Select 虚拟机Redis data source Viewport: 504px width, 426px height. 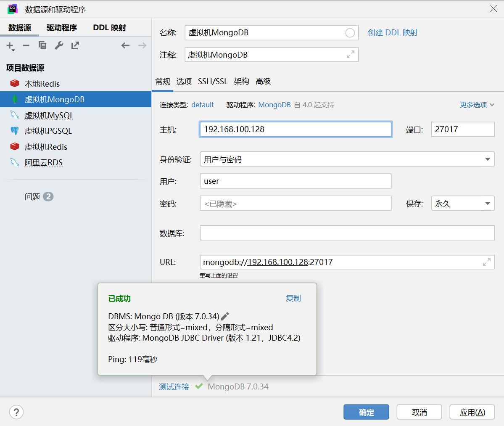coord(76,147)
